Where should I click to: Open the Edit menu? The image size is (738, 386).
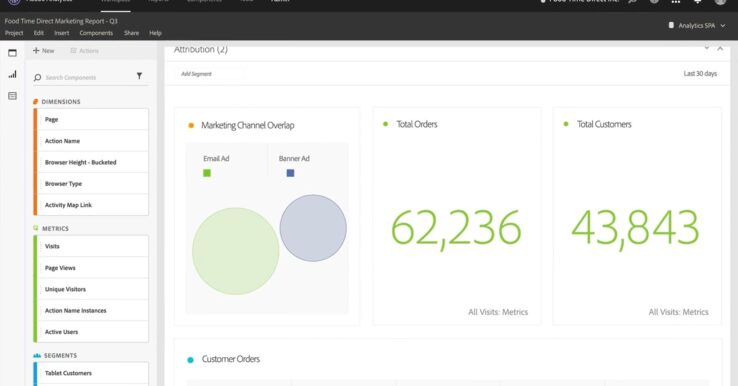(x=39, y=33)
